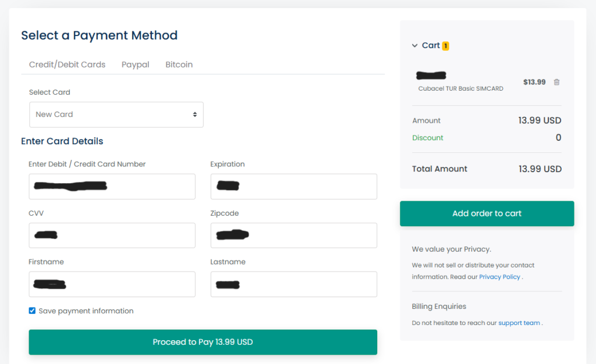Click into the Expiration field

pyautogui.click(x=293, y=187)
